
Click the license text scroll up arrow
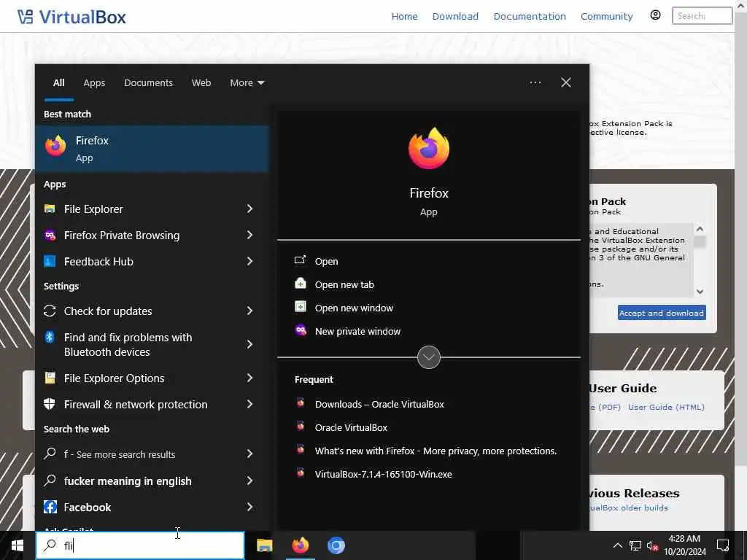click(700, 229)
